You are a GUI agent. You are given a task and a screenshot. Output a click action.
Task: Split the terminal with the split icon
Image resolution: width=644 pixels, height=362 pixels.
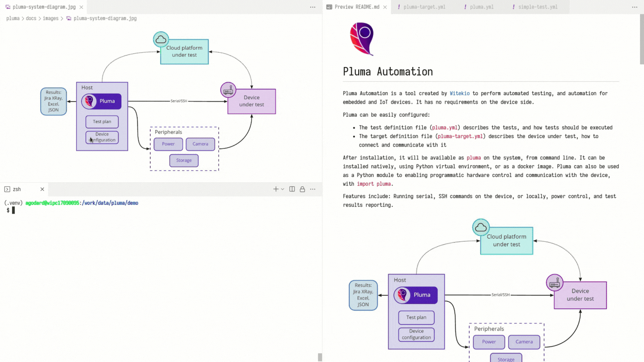click(x=292, y=189)
